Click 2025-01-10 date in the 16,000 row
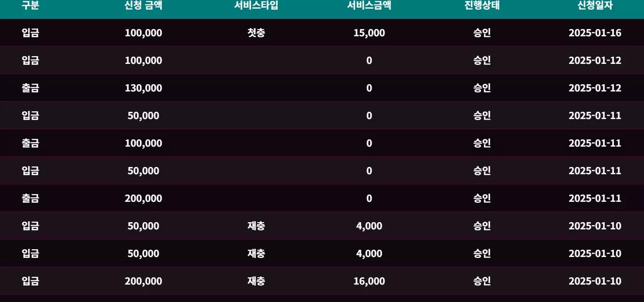The image size is (644, 302). pos(595,281)
